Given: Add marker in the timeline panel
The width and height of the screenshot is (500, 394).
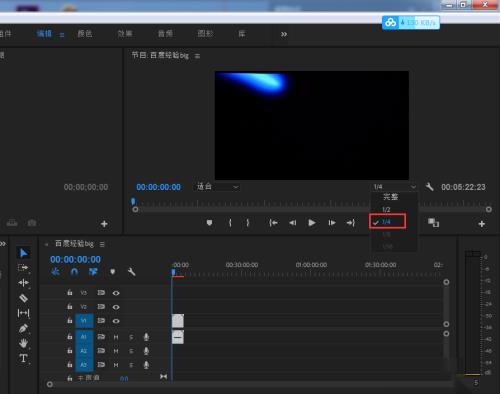Looking at the screenshot, I should click(x=113, y=272).
